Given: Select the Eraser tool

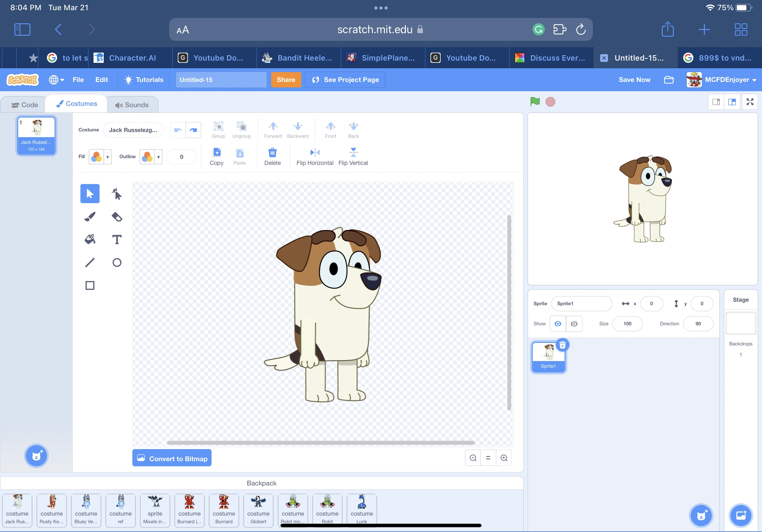Looking at the screenshot, I should coord(116,217).
